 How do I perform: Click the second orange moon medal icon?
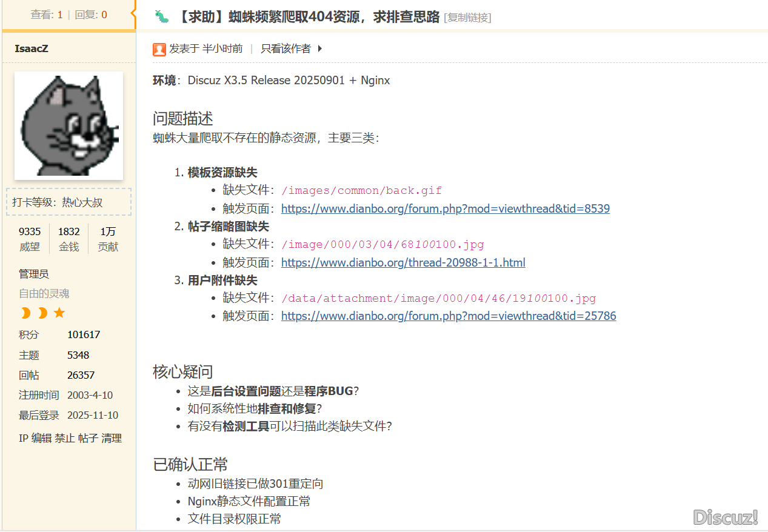click(41, 313)
